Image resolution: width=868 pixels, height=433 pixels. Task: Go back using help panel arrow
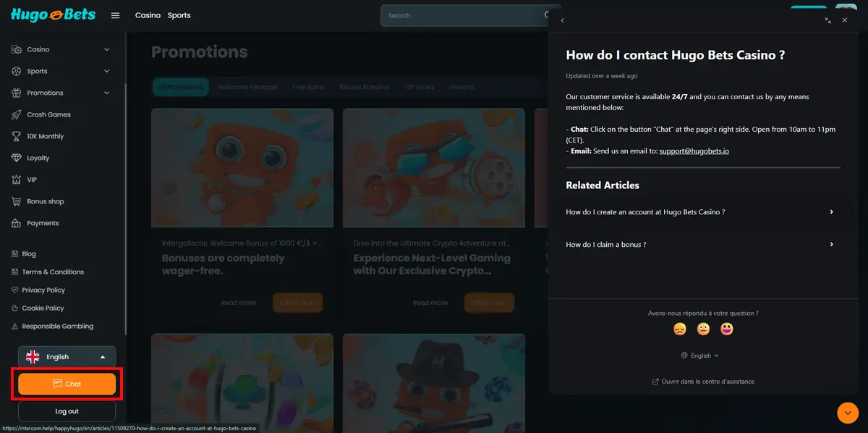tap(563, 20)
